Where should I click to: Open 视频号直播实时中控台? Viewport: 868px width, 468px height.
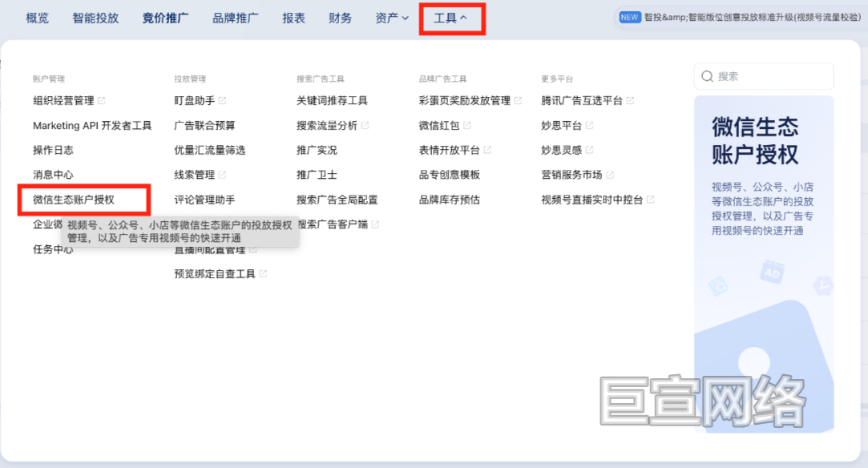click(x=591, y=200)
